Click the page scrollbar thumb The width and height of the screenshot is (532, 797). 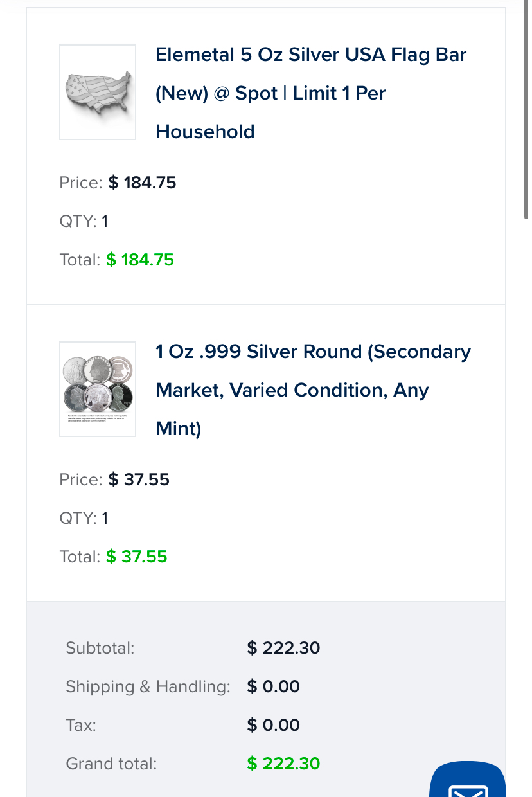pyautogui.click(x=526, y=109)
